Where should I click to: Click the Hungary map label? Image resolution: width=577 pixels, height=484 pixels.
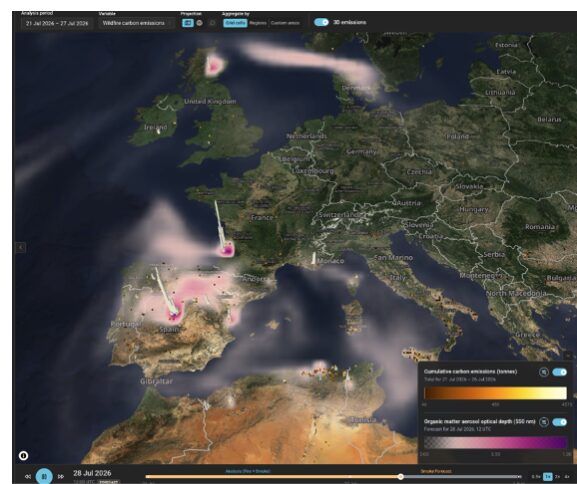[x=474, y=209]
